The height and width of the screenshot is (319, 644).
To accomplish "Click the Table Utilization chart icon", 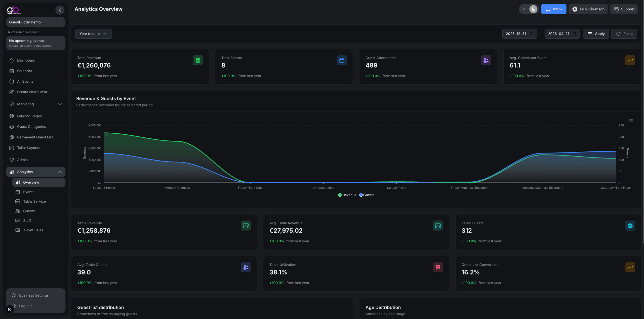I will (438, 267).
